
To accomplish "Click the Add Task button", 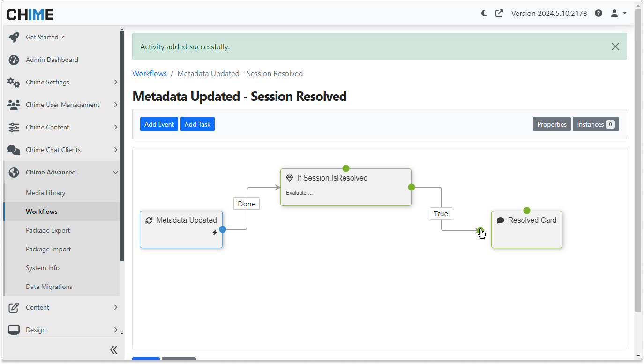I will click(x=197, y=124).
